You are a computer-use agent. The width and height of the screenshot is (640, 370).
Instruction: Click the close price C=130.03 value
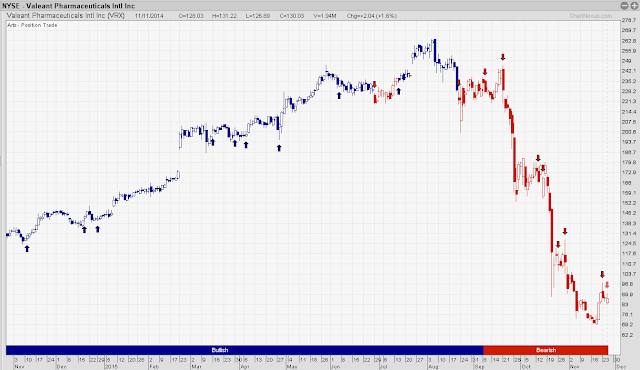292,16
